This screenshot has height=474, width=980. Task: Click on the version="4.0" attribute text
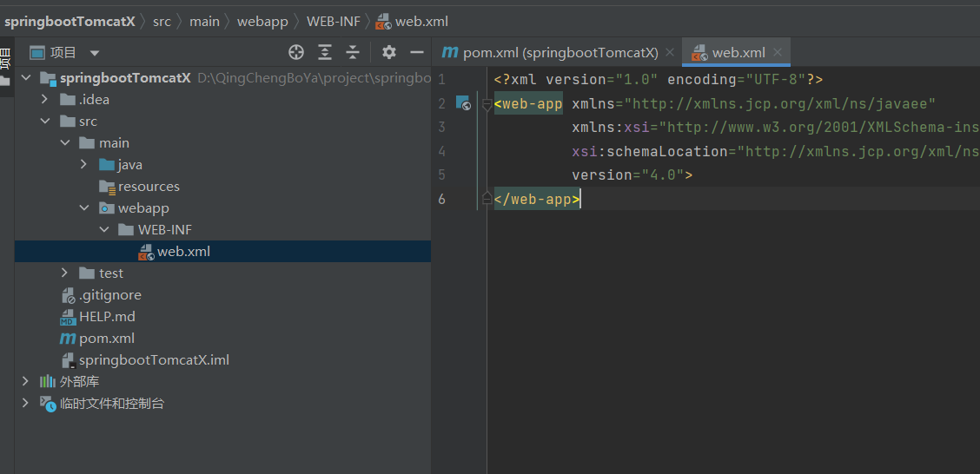[627, 174]
